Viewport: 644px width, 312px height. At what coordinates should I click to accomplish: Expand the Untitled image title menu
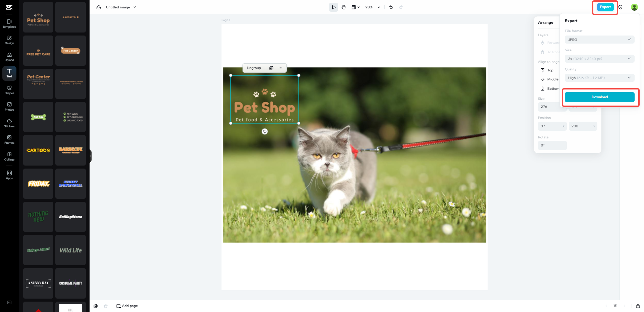point(135,7)
